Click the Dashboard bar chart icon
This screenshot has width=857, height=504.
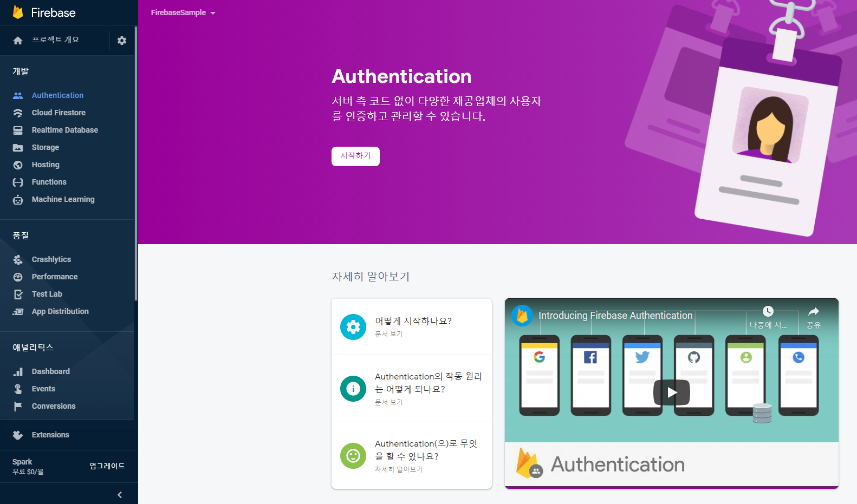click(x=18, y=372)
